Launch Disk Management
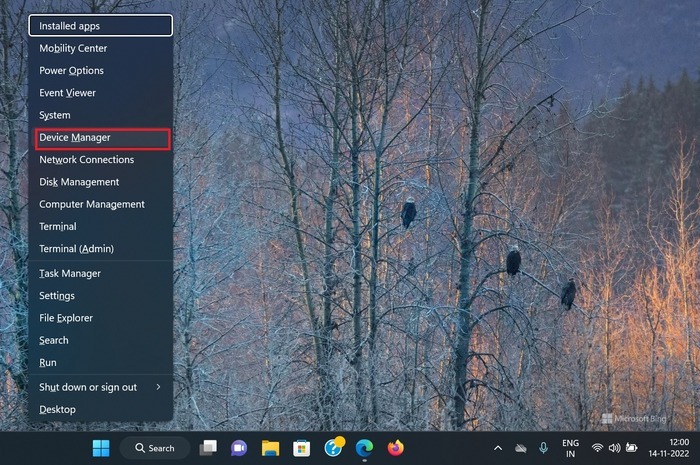700x465 pixels. [x=100, y=182]
